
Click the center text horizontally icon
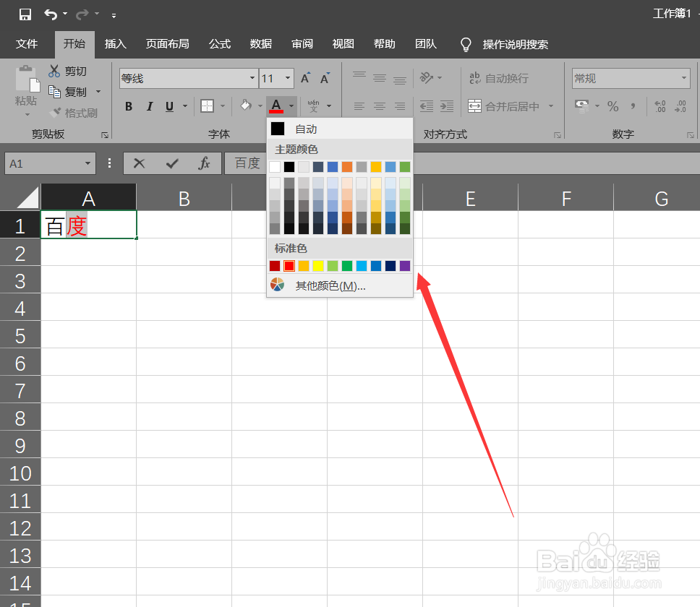click(x=380, y=106)
